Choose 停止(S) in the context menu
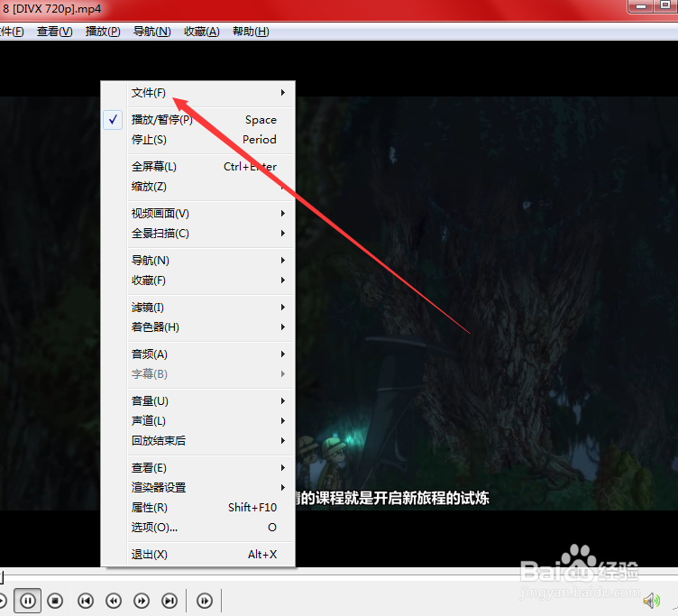 coord(198,140)
